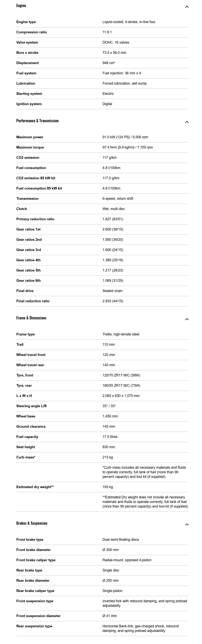Image resolution: width=202 pixels, height=644 pixels.
Task: Click the Maximum torque value text
Action: 127,147
